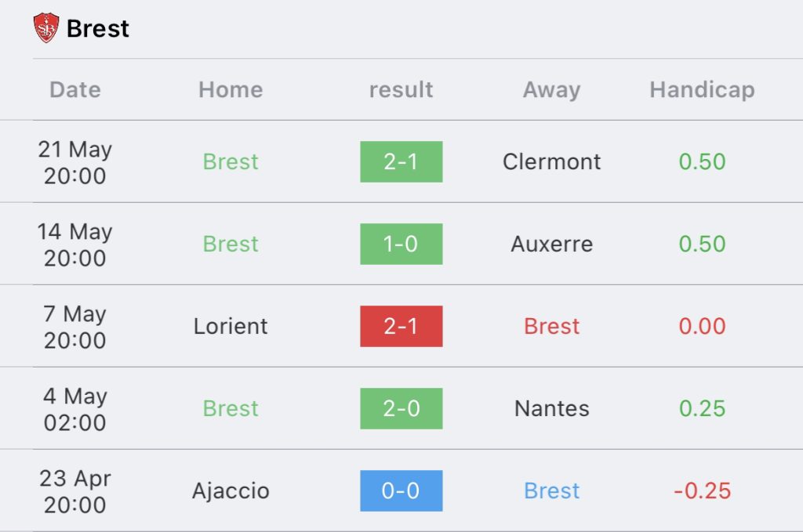Click the blue 0-0 draw result badge
The width and height of the screenshot is (803, 532).
pyautogui.click(x=401, y=490)
